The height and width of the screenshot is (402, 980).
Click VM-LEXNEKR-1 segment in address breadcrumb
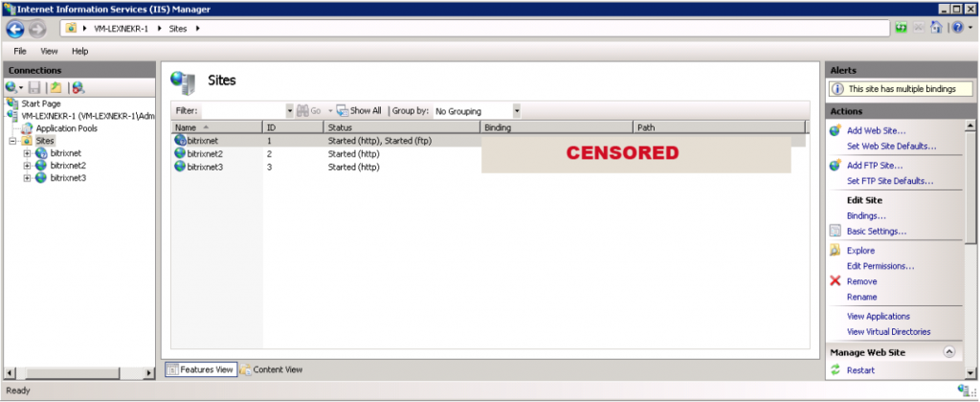122,29
